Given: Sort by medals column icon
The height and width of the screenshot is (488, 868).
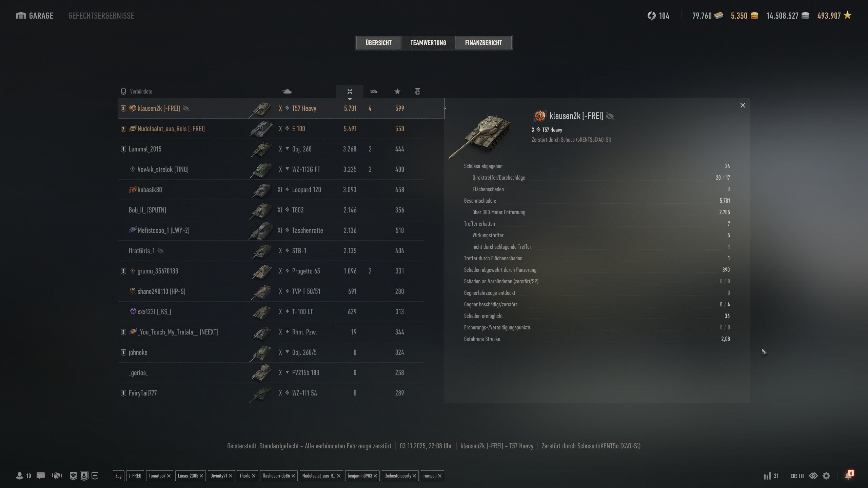Looking at the screenshot, I should tap(417, 91).
